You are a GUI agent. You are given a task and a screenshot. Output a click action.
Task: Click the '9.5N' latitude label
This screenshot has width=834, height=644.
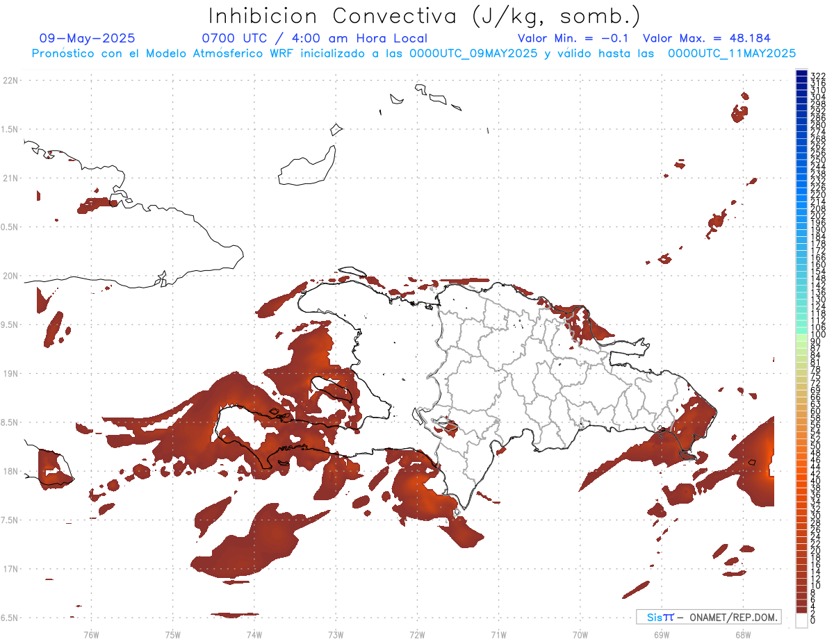coord(10,325)
